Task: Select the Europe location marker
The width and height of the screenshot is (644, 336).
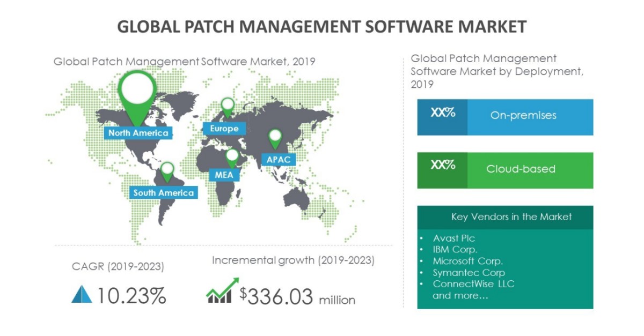Action: pyautogui.click(x=228, y=107)
